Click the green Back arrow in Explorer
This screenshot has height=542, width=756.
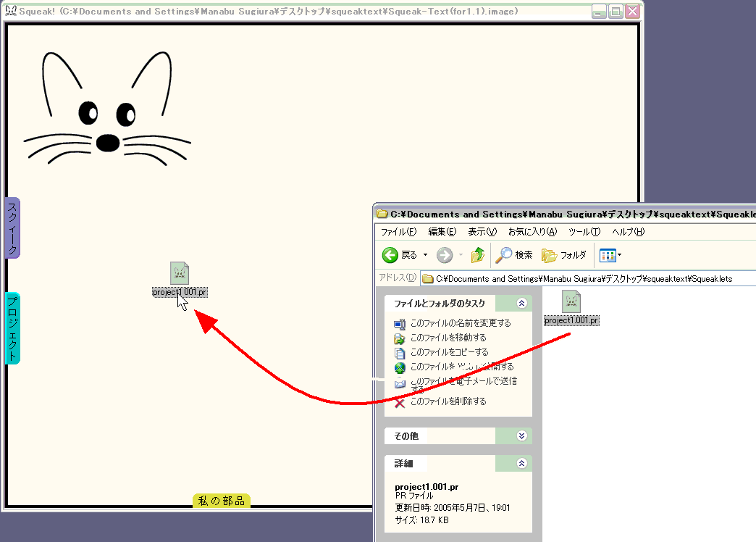pyautogui.click(x=391, y=255)
